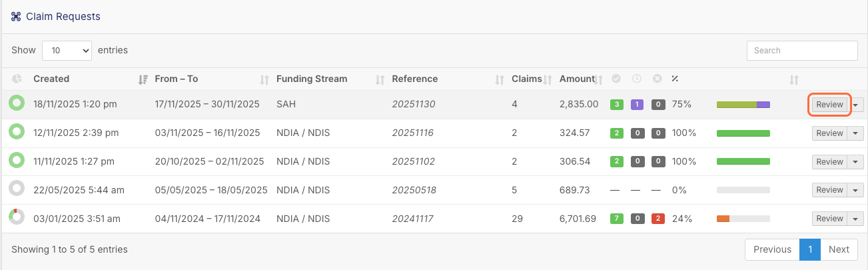
Task: Open the Show entries count dropdown
Action: click(67, 50)
